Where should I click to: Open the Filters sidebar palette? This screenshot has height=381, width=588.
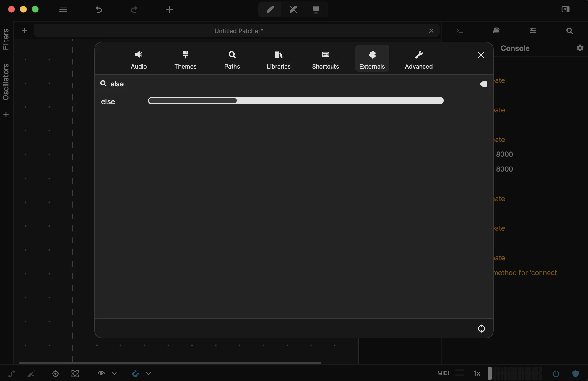6,39
